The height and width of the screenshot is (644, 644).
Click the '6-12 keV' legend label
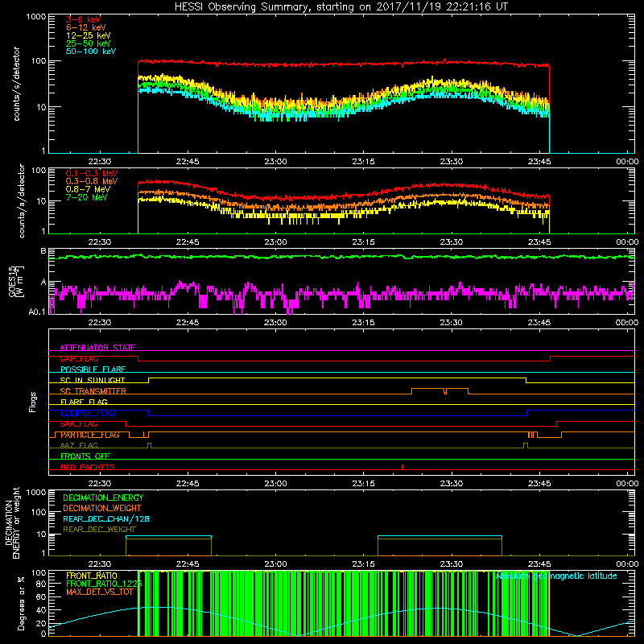tap(86, 27)
